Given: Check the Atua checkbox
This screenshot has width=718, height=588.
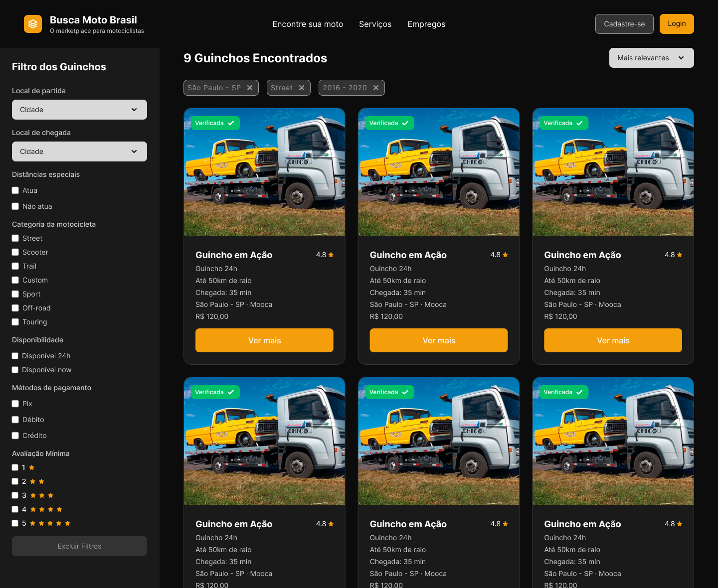Looking at the screenshot, I should coord(15,190).
